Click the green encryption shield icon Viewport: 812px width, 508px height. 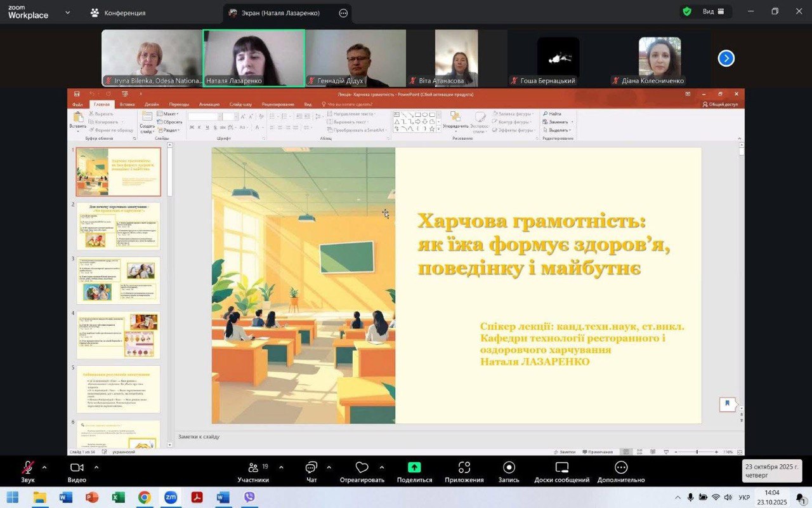pyautogui.click(x=687, y=11)
